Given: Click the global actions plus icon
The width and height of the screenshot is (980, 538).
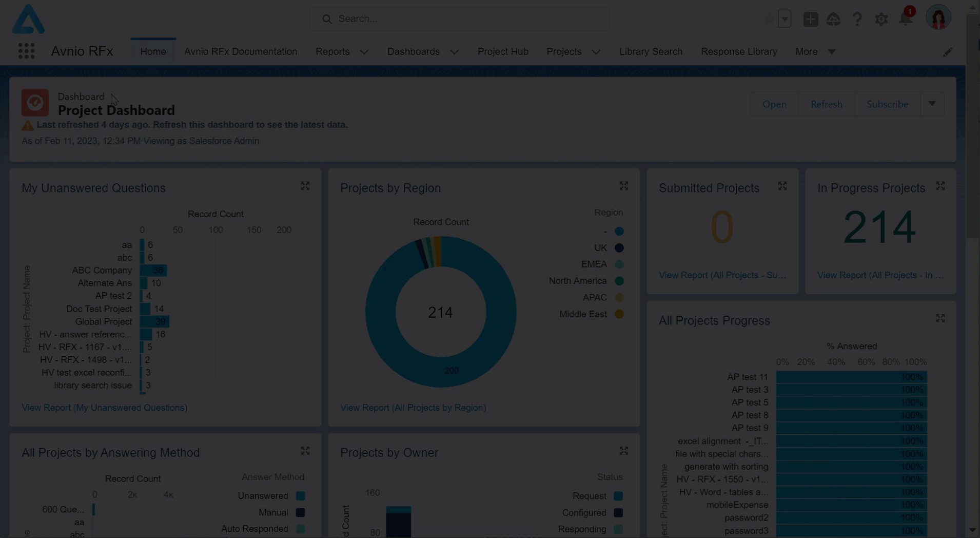Looking at the screenshot, I should (810, 20).
